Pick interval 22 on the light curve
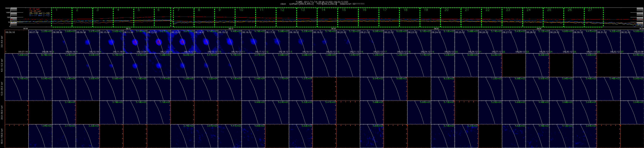 point(492,17)
